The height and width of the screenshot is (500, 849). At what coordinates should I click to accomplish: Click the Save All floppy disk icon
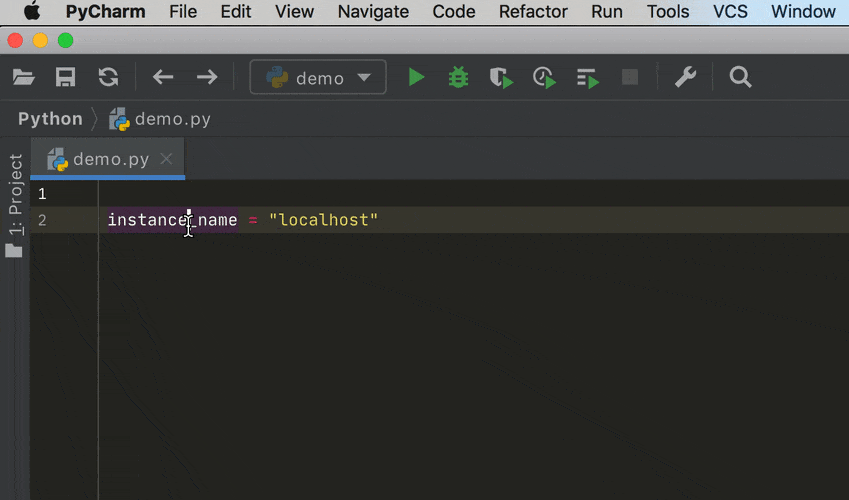(66, 78)
